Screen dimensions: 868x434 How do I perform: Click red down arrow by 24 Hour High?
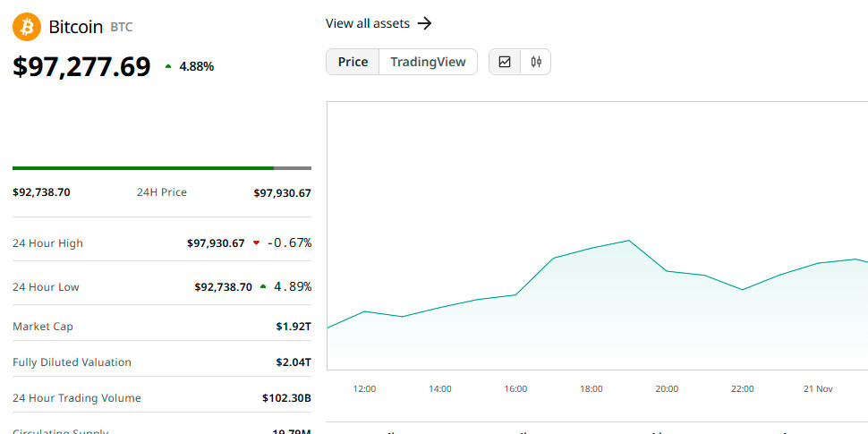pos(256,243)
